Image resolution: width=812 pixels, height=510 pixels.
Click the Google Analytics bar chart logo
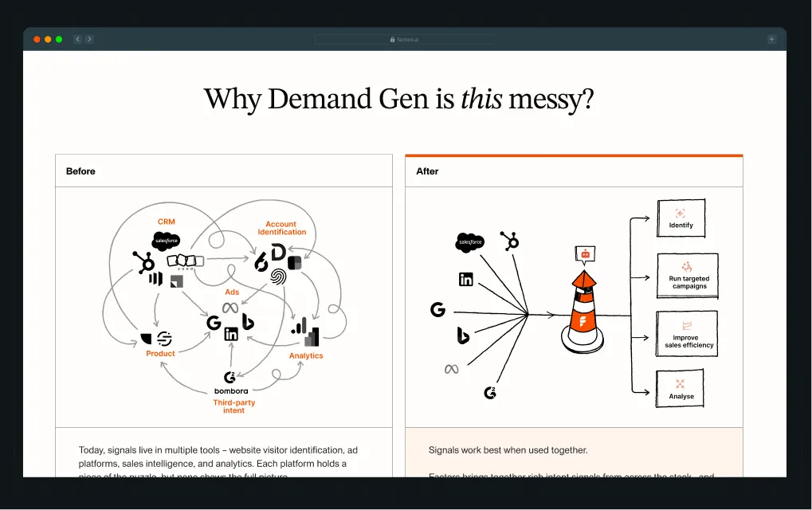point(300,326)
